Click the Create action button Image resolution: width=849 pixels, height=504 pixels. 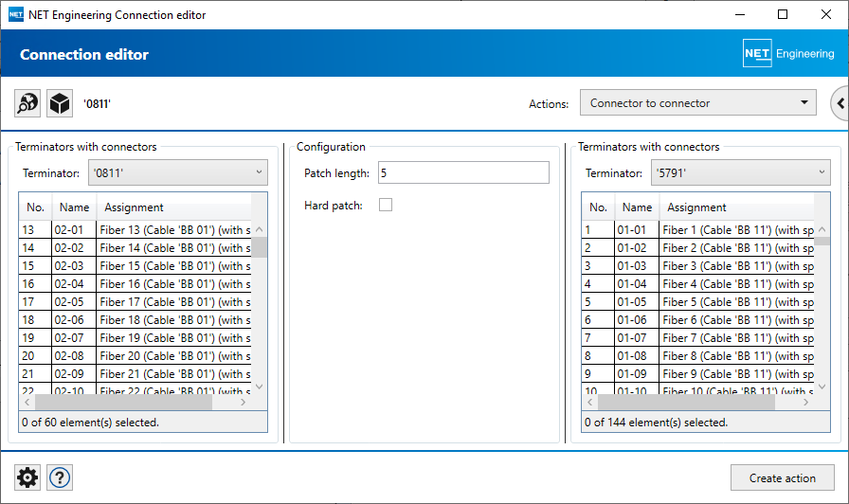[x=783, y=478]
